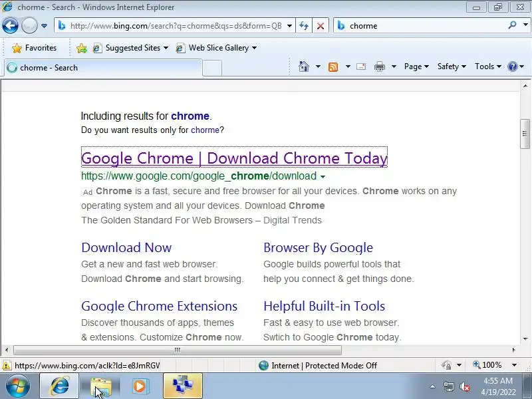Open a new blank tab
Image resolution: width=532 pixels, height=399 pixels.
click(x=212, y=68)
